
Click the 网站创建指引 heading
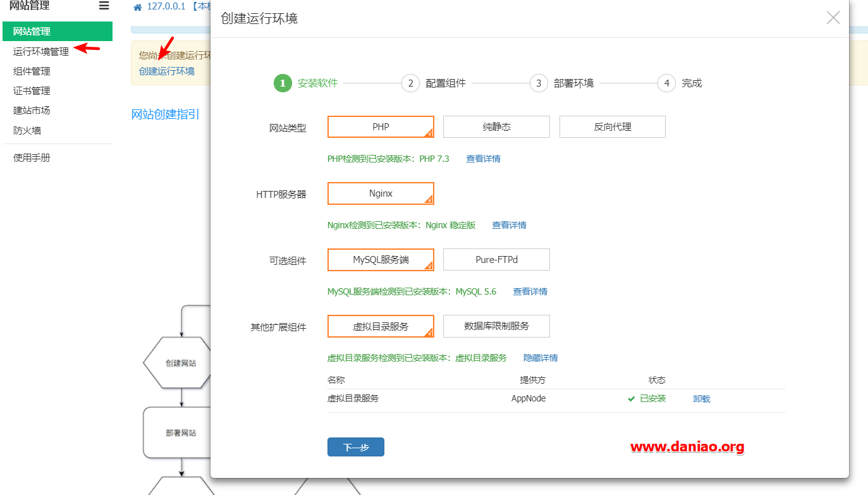166,114
